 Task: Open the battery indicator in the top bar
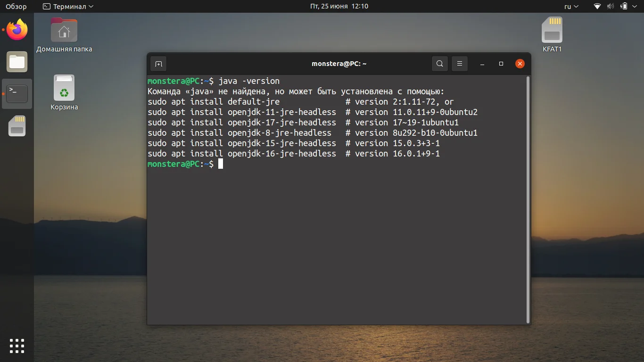pos(624,7)
